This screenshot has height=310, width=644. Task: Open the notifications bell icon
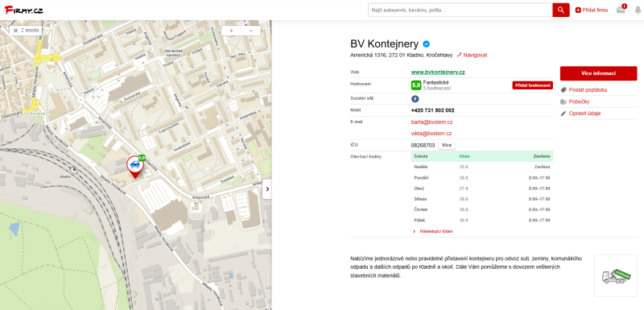pyautogui.click(x=638, y=10)
